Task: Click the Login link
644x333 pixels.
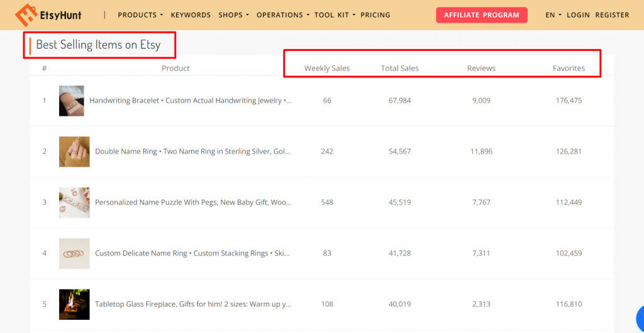Action: (x=578, y=15)
